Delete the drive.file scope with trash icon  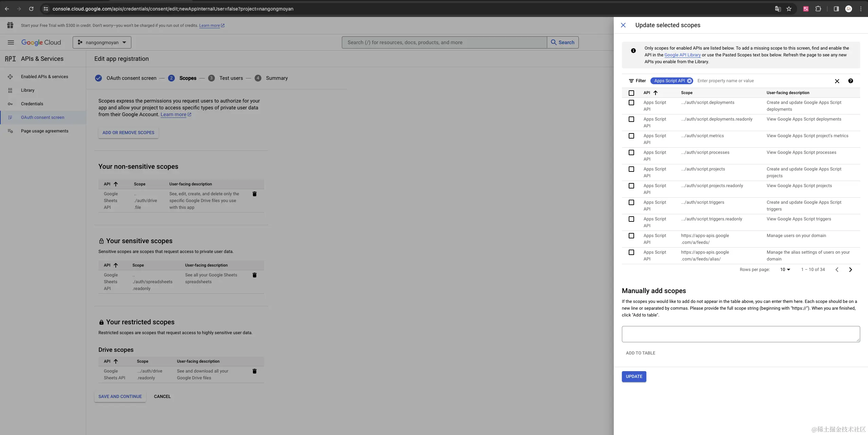(x=254, y=194)
